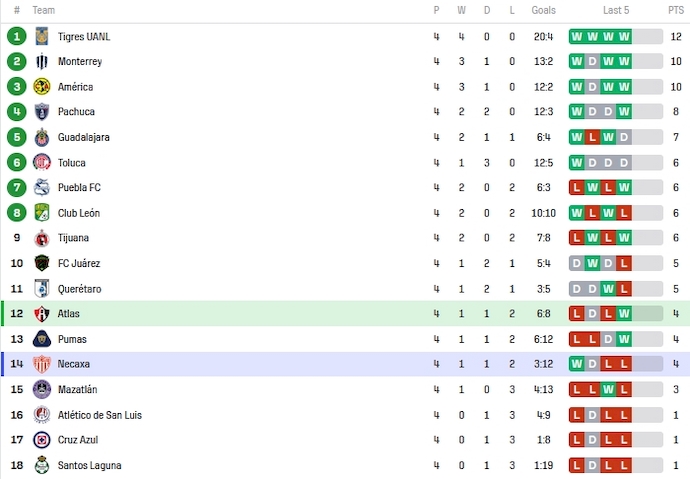Click the Toluca club logo
Viewport: 690px width, 479px height.
click(42, 162)
